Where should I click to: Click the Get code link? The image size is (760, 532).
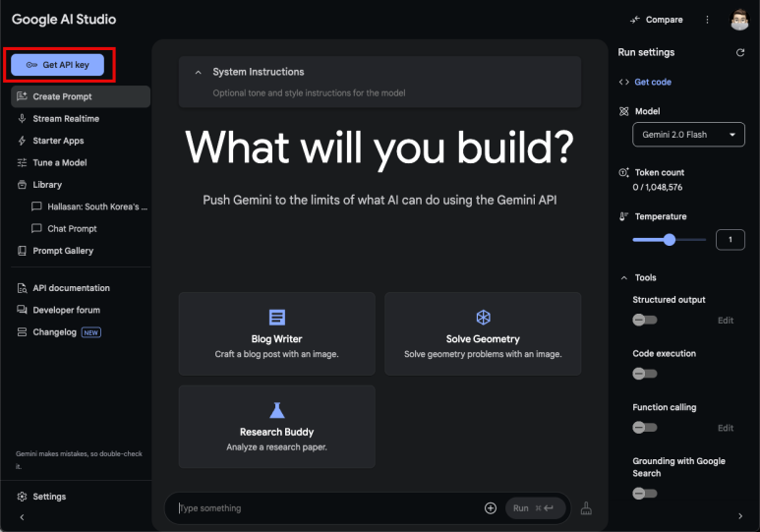tap(653, 82)
